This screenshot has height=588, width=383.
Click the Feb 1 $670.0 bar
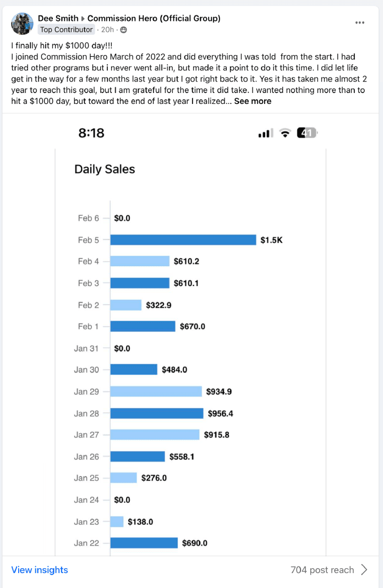(x=143, y=326)
